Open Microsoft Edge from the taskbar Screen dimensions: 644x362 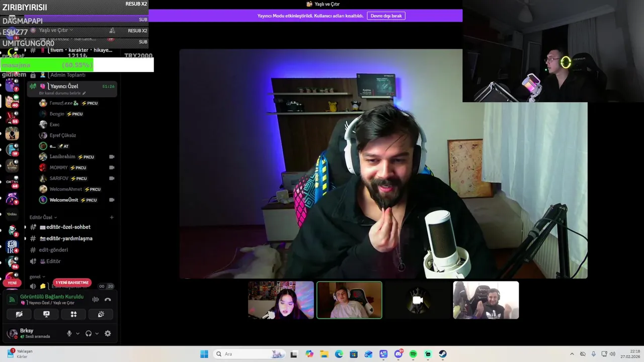coord(339,354)
